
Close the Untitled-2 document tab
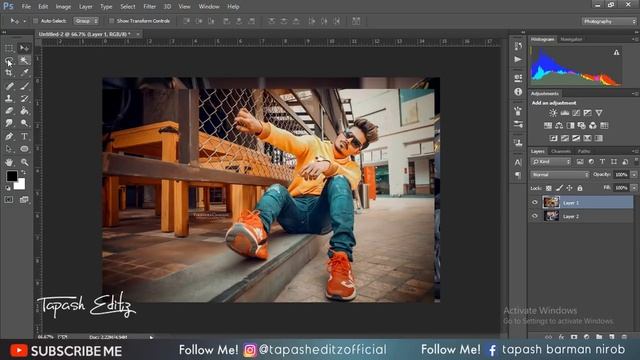tap(138, 34)
